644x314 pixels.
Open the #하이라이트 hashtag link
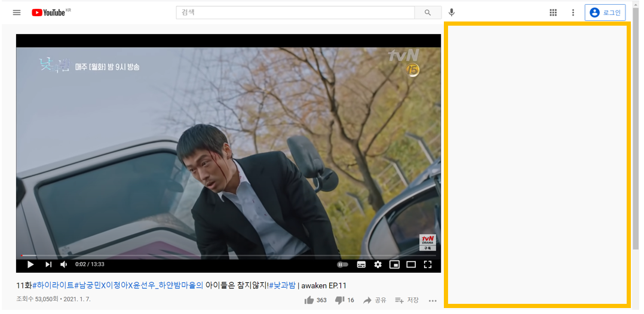coord(53,286)
